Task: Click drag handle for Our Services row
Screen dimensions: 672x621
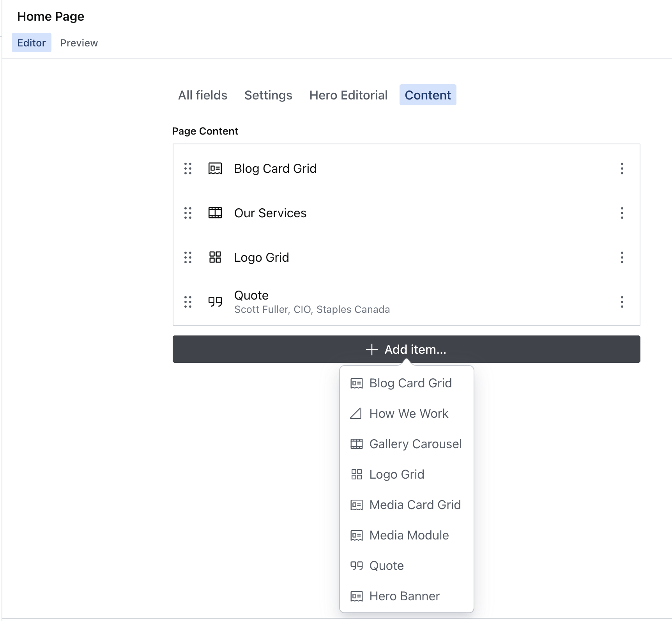Action: 188,213
